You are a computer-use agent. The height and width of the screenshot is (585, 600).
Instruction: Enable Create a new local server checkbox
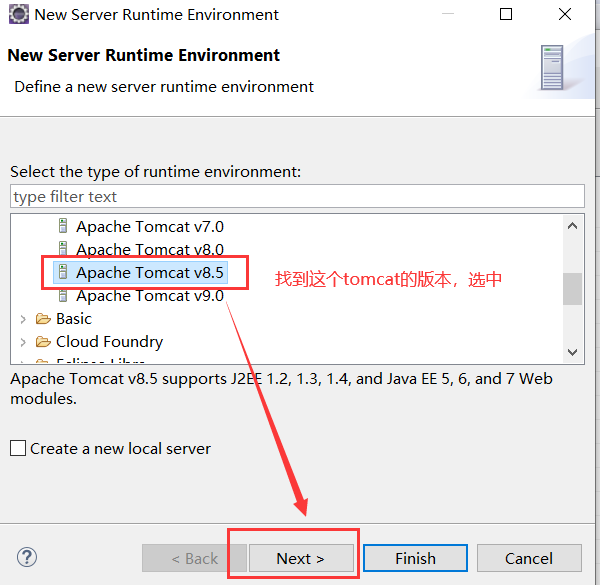pyautogui.click(x=18, y=448)
